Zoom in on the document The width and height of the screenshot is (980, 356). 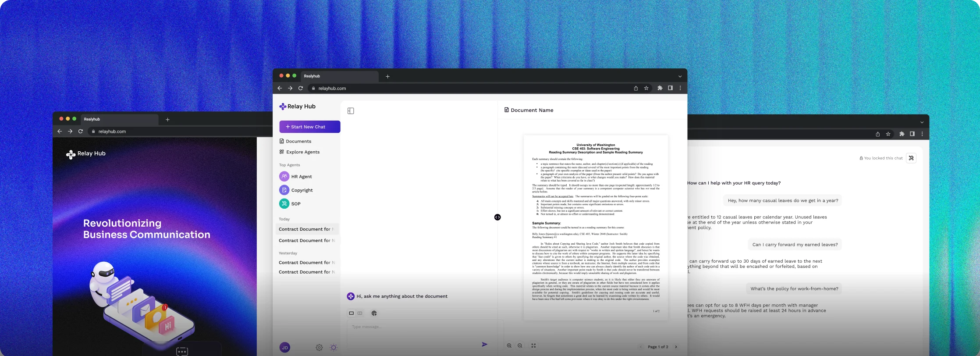pyautogui.click(x=509, y=346)
